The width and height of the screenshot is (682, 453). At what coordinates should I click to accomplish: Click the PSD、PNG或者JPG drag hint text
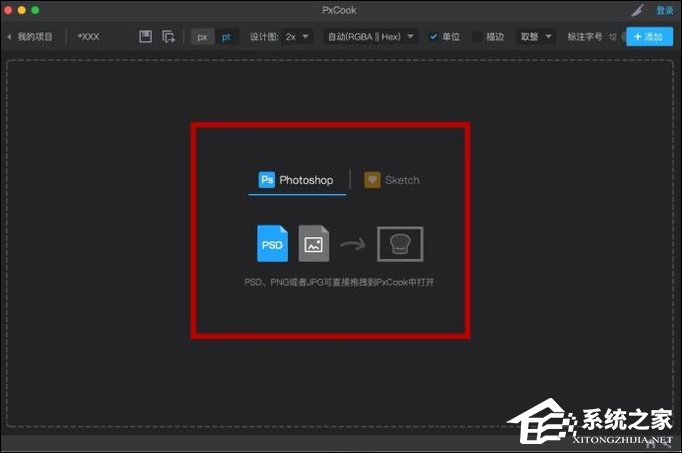pos(339,282)
